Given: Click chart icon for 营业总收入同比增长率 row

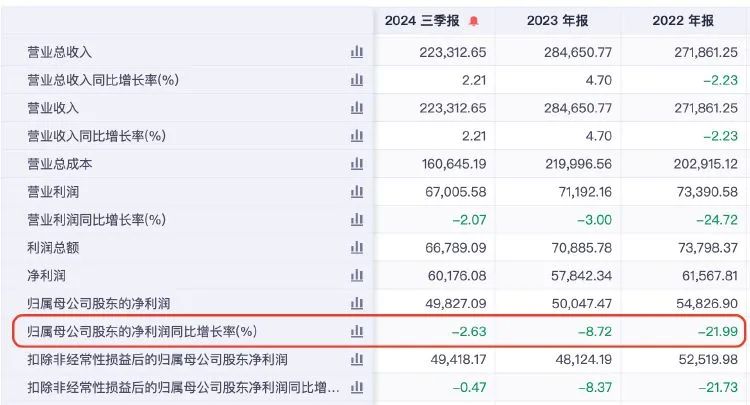Looking at the screenshot, I should tap(357, 80).
